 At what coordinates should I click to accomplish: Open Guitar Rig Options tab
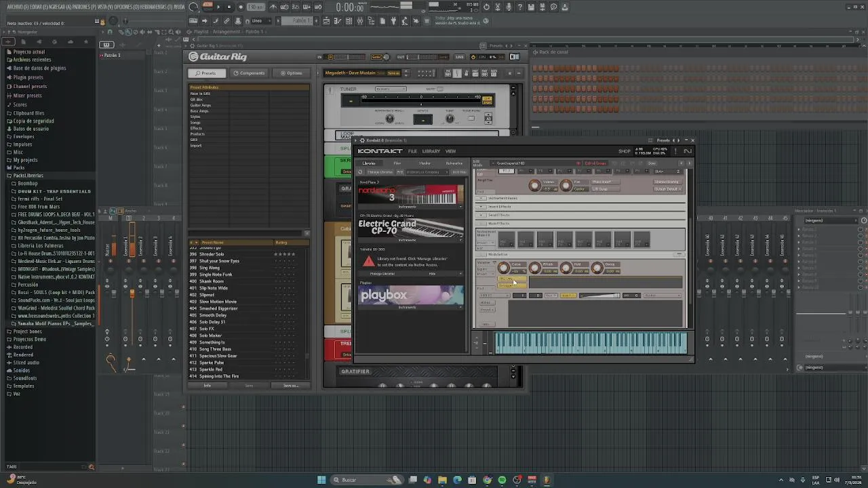[x=292, y=73]
